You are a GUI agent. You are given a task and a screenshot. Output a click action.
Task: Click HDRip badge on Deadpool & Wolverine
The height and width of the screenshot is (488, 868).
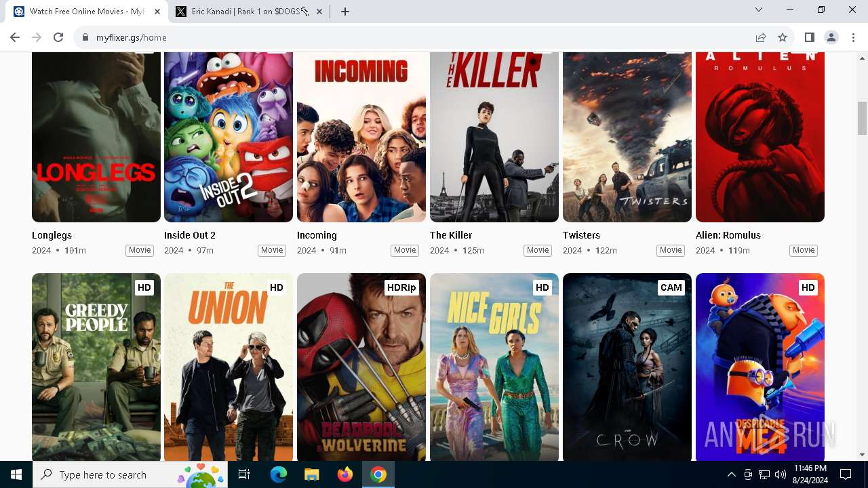tap(401, 287)
